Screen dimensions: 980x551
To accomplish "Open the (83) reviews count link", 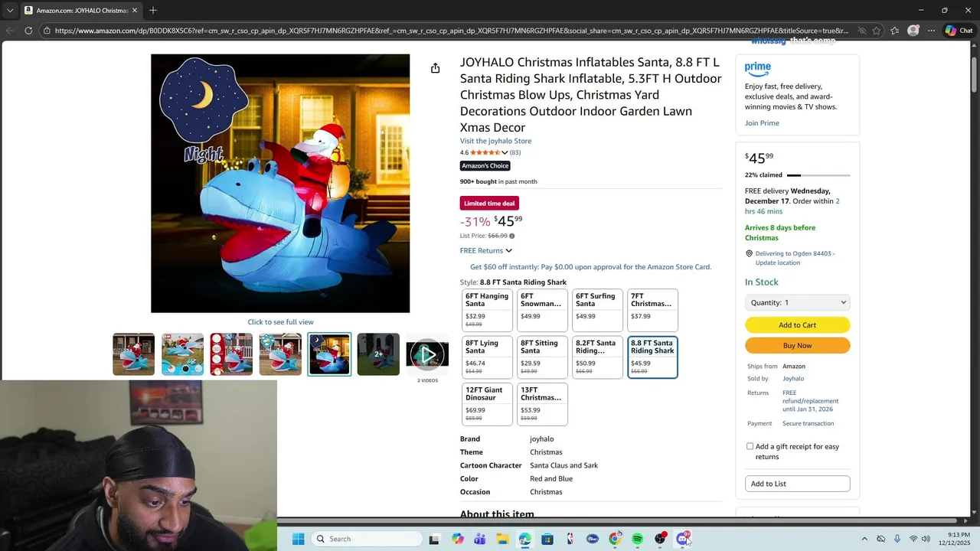I will (515, 152).
